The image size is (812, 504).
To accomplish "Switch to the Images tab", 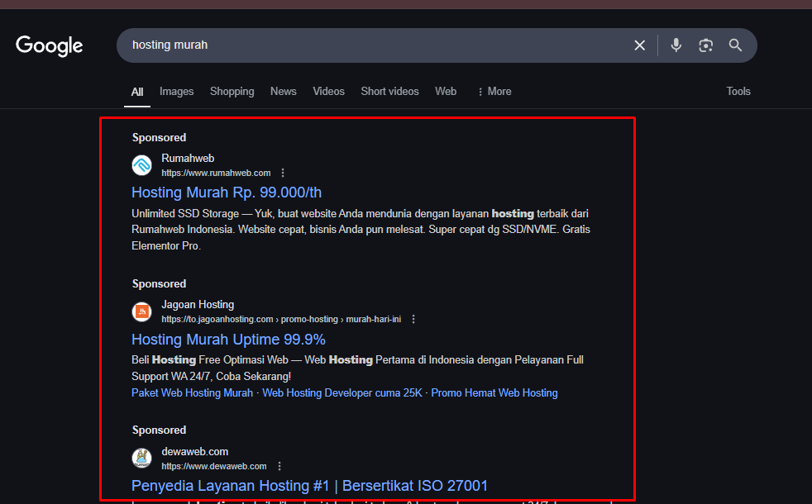I will click(x=177, y=92).
